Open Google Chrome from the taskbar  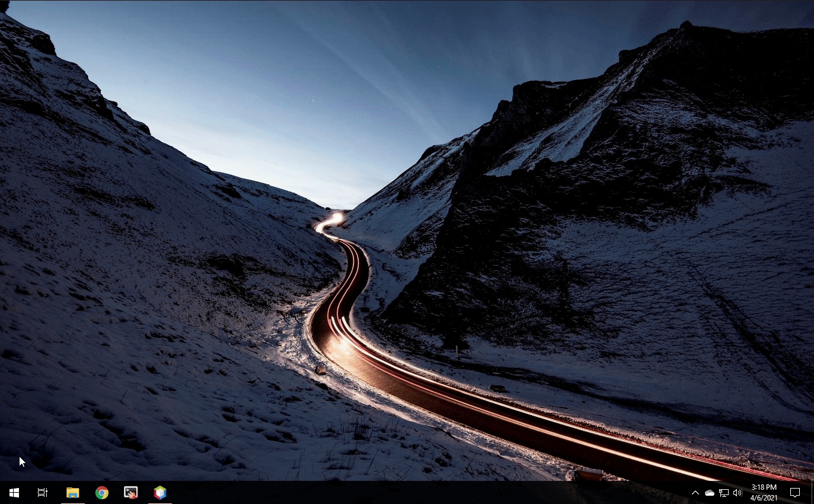(102, 493)
